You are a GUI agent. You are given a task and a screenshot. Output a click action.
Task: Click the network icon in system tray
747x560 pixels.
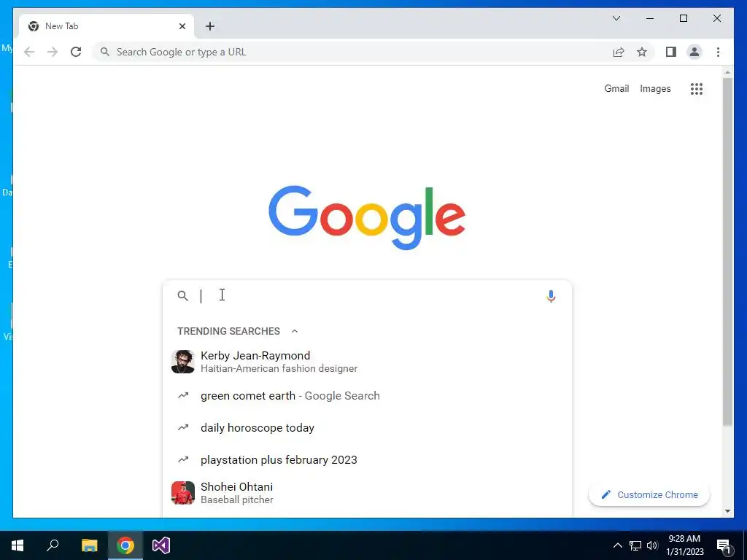coord(635,545)
